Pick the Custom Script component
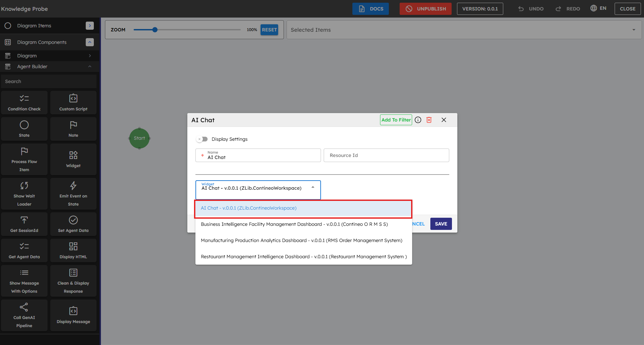Image resolution: width=644 pixels, height=345 pixels. [73, 103]
